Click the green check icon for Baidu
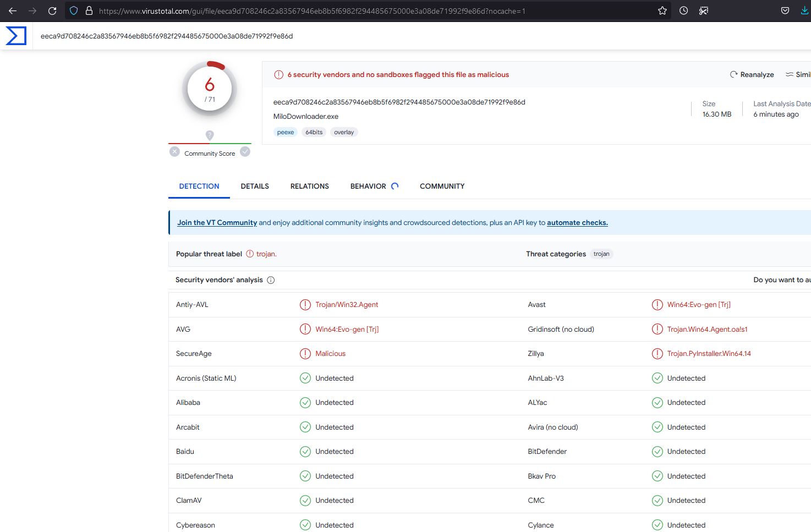 pos(305,452)
